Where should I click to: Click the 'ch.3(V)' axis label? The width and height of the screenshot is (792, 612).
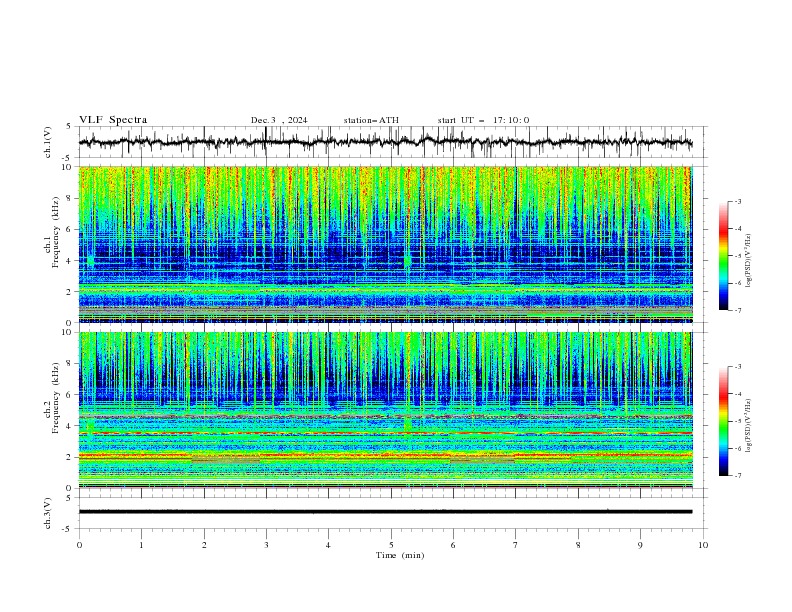[48, 514]
